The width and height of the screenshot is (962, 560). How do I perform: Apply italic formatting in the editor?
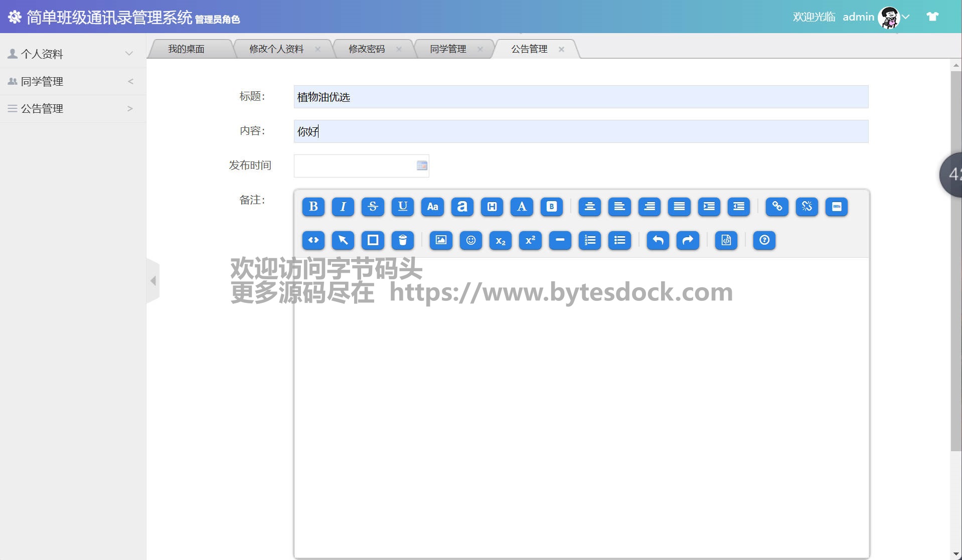pos(343,207)
